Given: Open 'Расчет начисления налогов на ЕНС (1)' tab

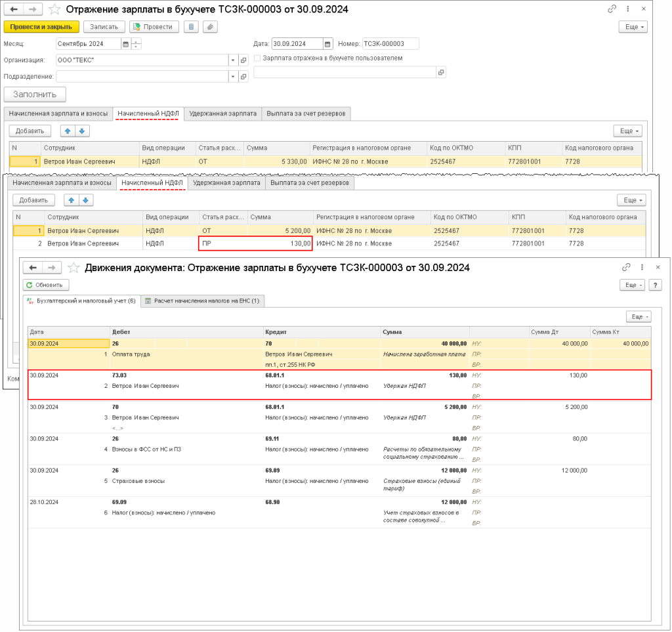Looking at the screenshot, I should coord(202,301).
